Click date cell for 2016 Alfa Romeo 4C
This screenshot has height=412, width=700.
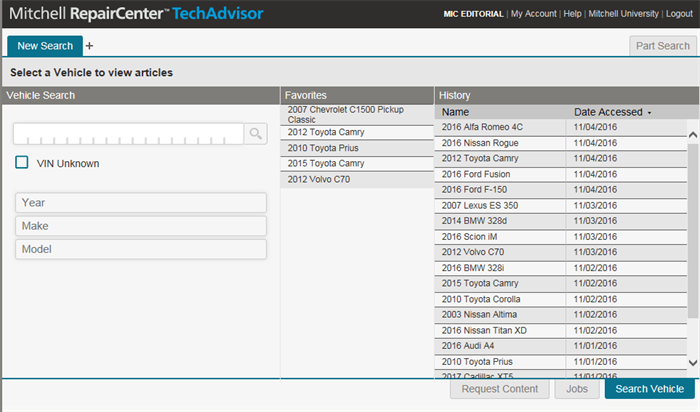coord(626,127)
